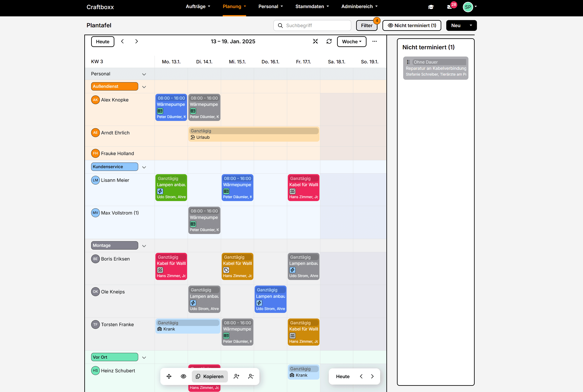Open the three-dots more options menu
Viewport: 583px width, 392px height.
pyautogui.click(x=374, y=41)
